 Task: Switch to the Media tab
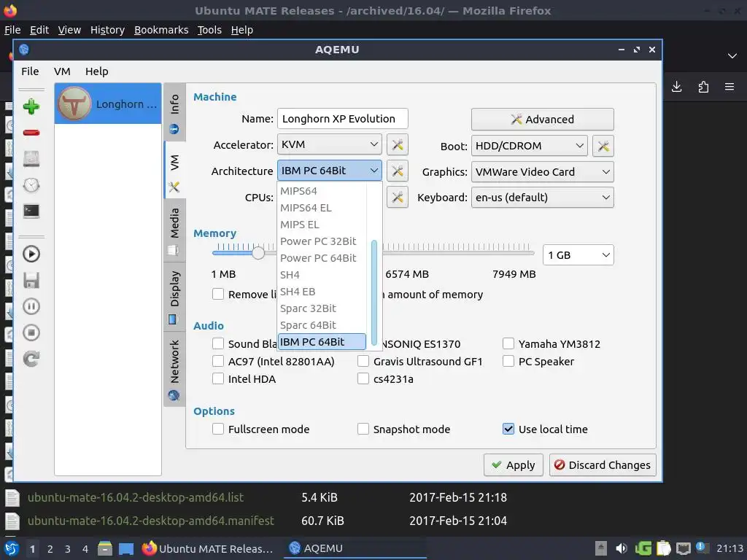tap(174, 230)
